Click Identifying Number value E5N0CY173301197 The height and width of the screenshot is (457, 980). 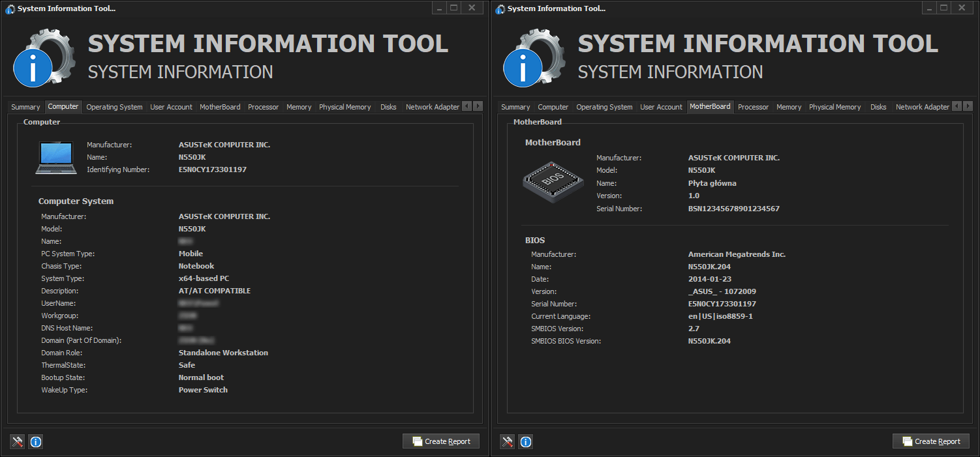pos(213,170)
